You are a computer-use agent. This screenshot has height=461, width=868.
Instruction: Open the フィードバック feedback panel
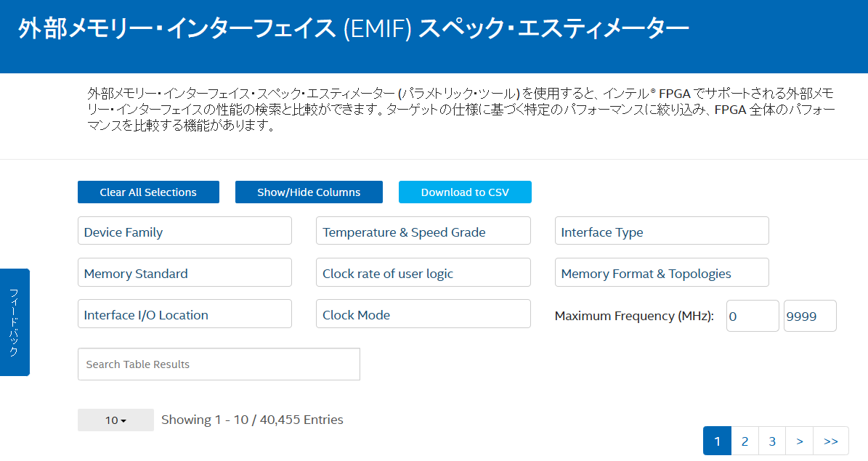click(15, 322)
